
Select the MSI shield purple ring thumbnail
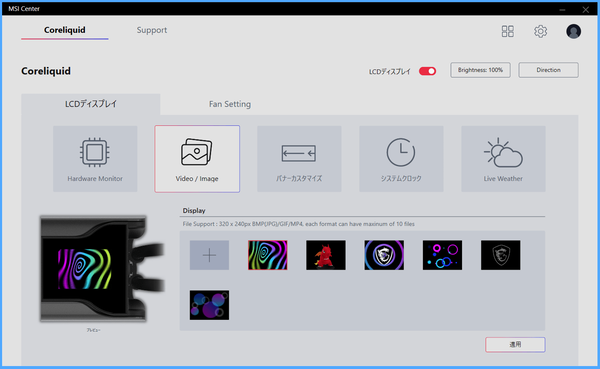pos(384,255)
